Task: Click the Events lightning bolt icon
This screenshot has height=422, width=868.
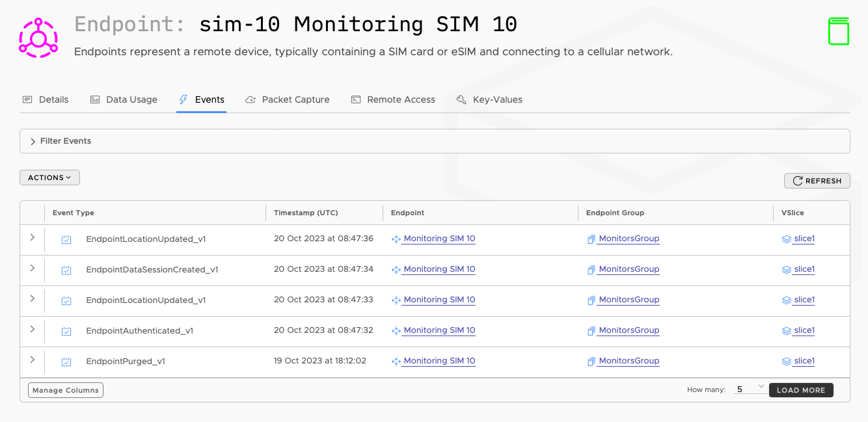Action: [183, 99]
